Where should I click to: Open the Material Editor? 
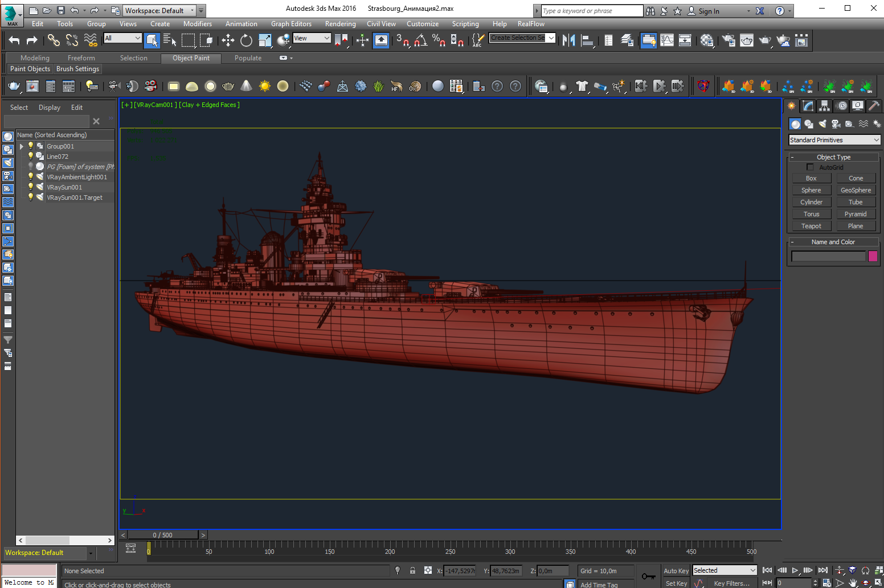click(707, 40)
